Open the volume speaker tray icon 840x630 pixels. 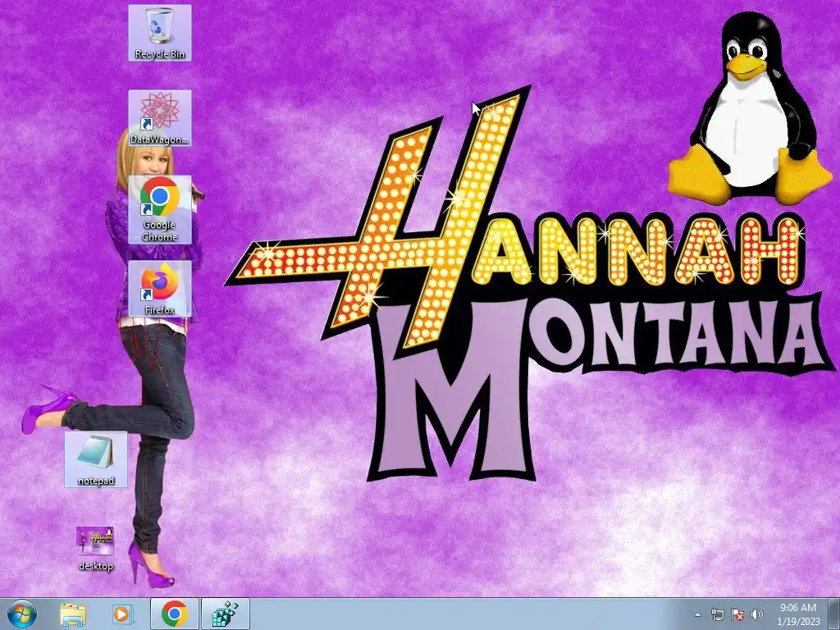coord(756,614)
